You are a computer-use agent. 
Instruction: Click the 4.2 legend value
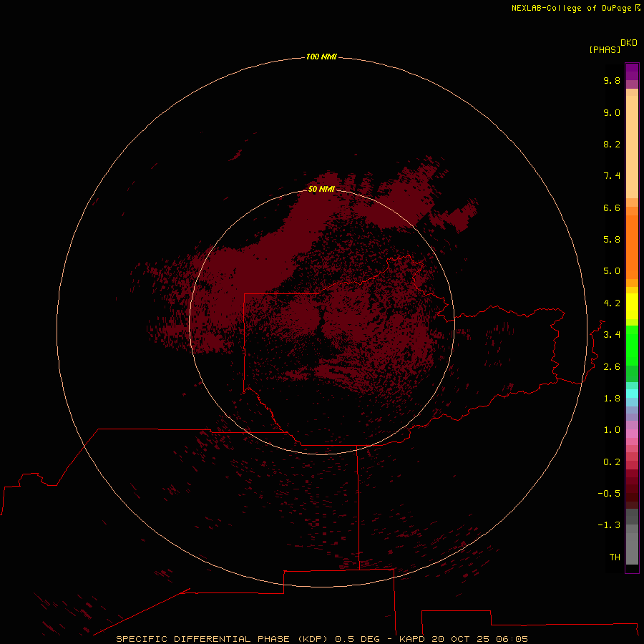coord(612,303)
